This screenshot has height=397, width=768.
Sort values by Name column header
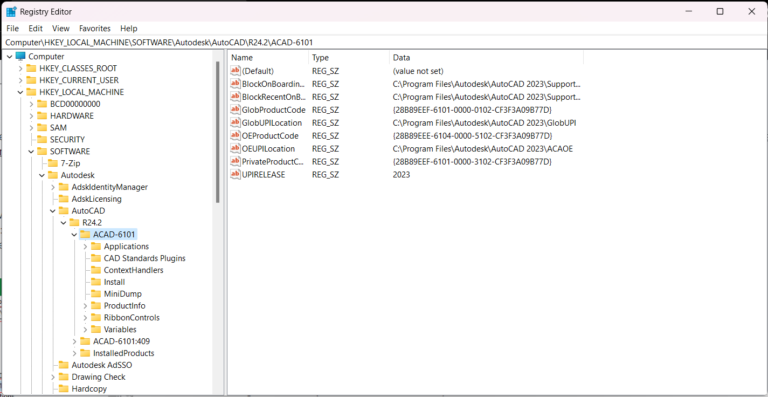[x=268, y=58]
